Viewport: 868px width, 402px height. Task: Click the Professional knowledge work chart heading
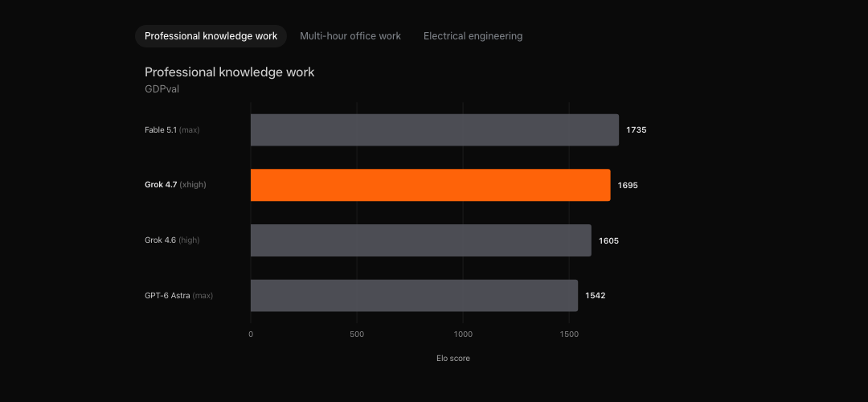pos(229,72)
